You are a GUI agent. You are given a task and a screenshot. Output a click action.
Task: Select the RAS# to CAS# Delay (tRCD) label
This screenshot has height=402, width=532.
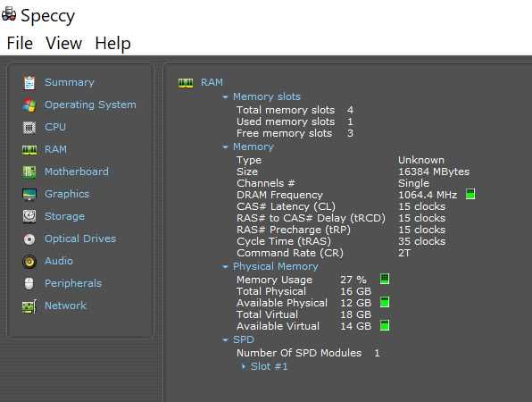[x=312, y=218]
